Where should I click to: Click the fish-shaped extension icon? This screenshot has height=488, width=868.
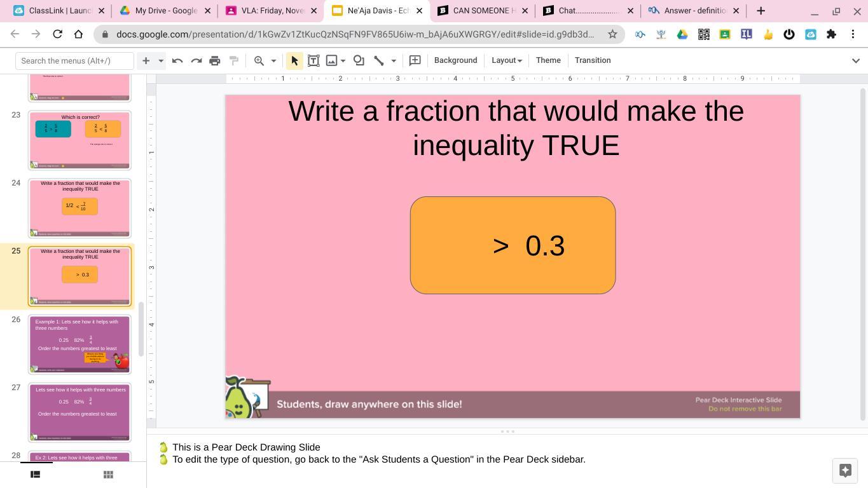(x=640, y=34)
